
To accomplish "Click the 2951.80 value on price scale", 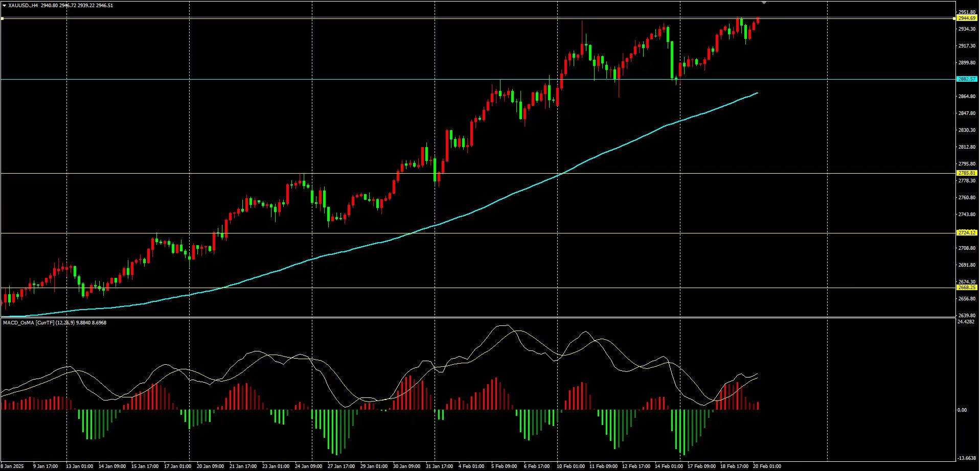I will [x=967, y=12].
